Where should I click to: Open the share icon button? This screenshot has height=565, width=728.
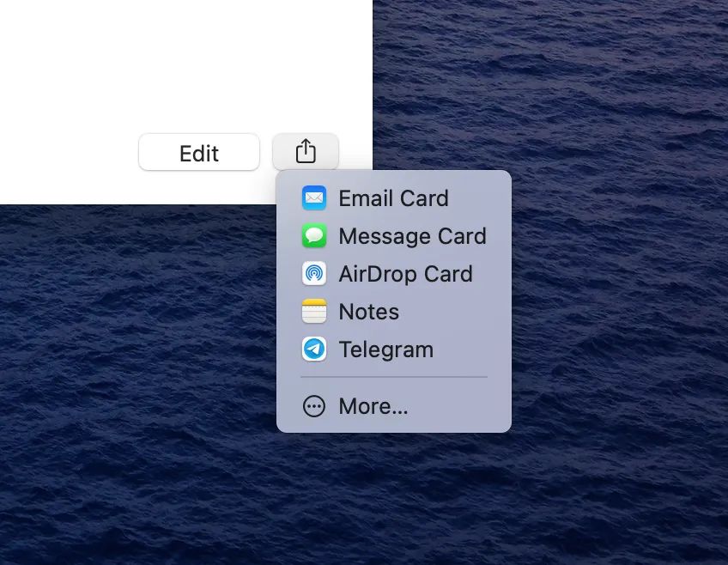click(306, 152)
